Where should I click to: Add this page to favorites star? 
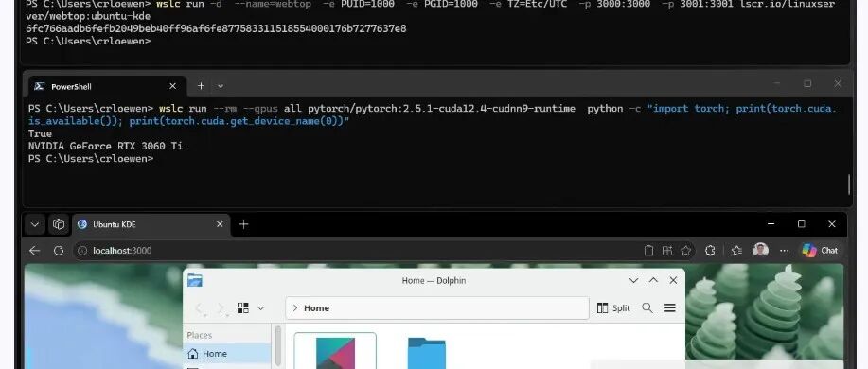[686, 251]
